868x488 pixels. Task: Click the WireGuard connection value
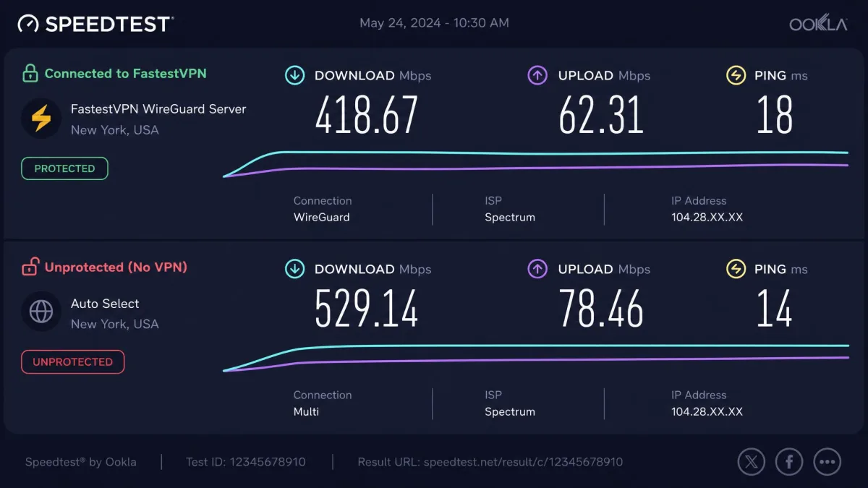pyautogui.click(x=322, y=217)
